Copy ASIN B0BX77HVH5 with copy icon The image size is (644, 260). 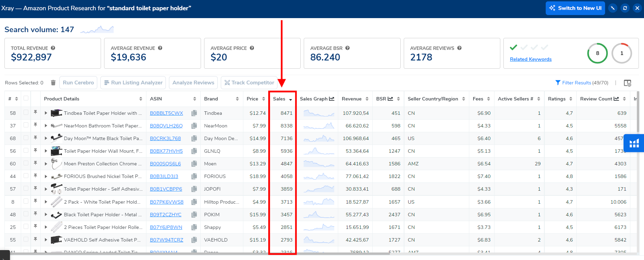[194, 151]
